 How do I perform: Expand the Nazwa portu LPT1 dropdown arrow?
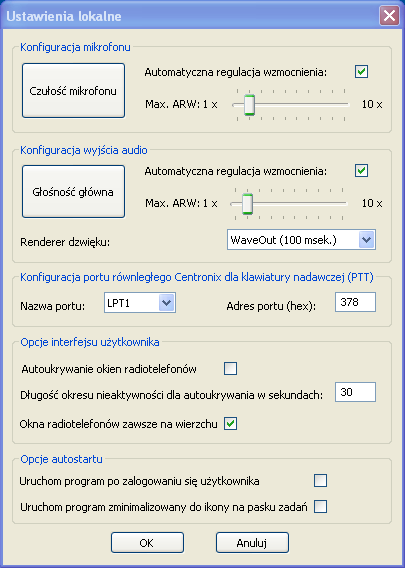point(166,303)
